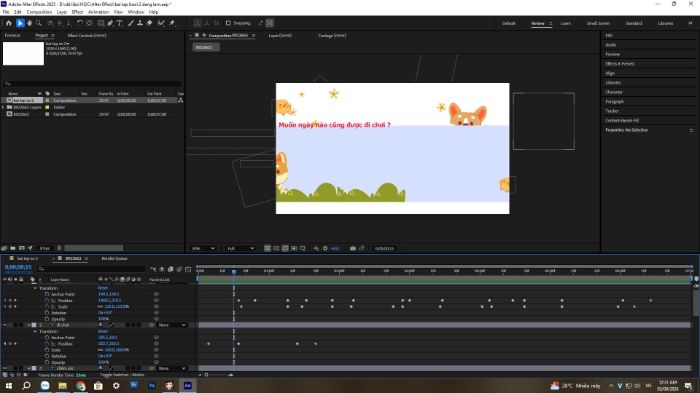Switch to the Standard workspace

633,23
